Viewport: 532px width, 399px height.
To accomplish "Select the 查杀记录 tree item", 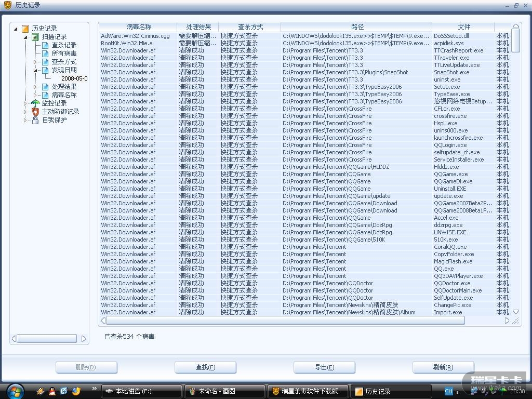I will click(x=64, y=45).
